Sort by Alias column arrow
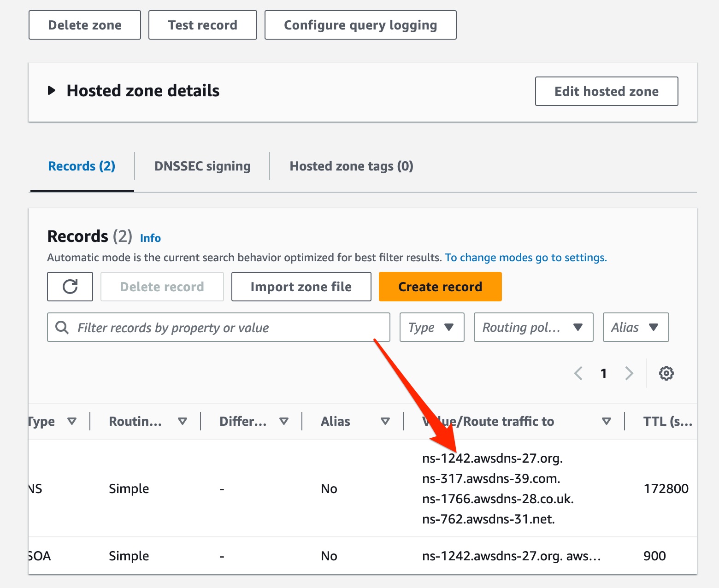The width and height of the screenshot is (719, 588). tap(385, 421)
